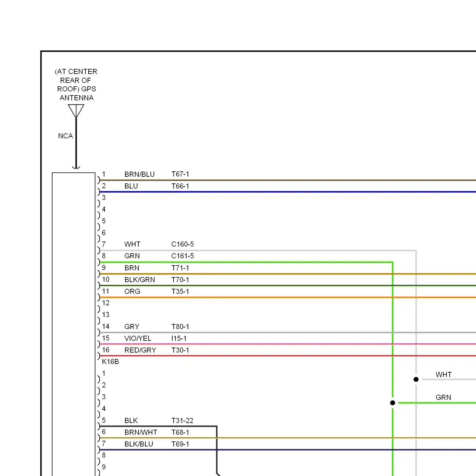The height and width of the screenshot is (476, 476).
Task: Click the 'T71-1' circuit code
Action: coord(180,268)
